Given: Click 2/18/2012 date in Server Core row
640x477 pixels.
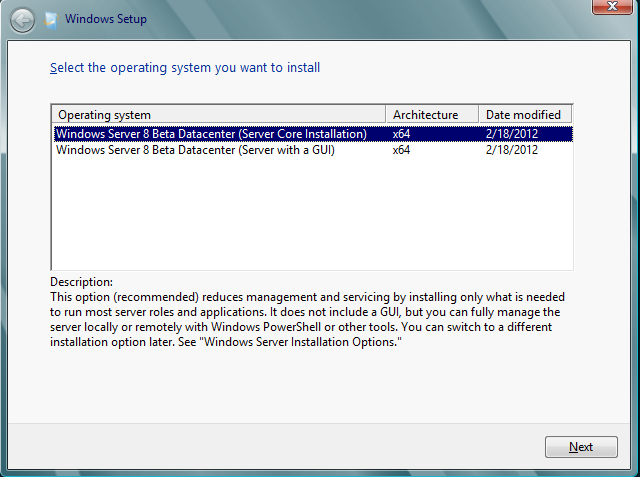Looking at the screenshot, I should tap(512, 134).
